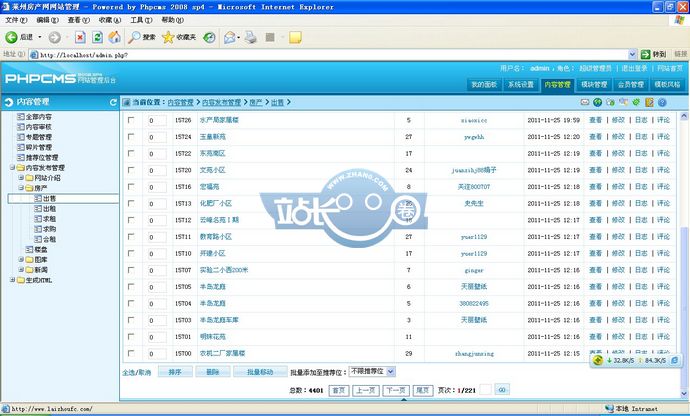The width and height of the screenshot is (690, 416).
Task: Open the 查看(V) menu
Action: [x=78, y=20]
